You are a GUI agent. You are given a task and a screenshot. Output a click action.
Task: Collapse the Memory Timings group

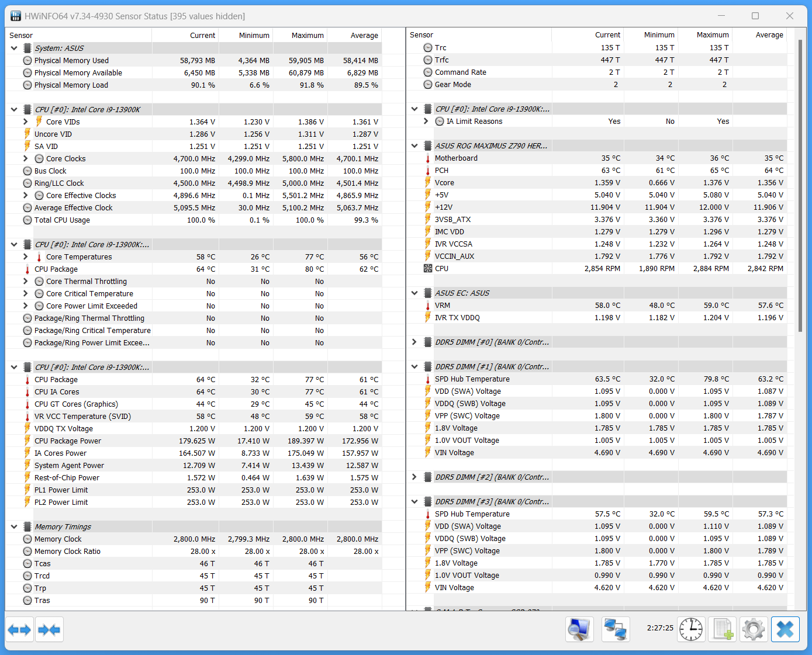click(x=14, y=527)
